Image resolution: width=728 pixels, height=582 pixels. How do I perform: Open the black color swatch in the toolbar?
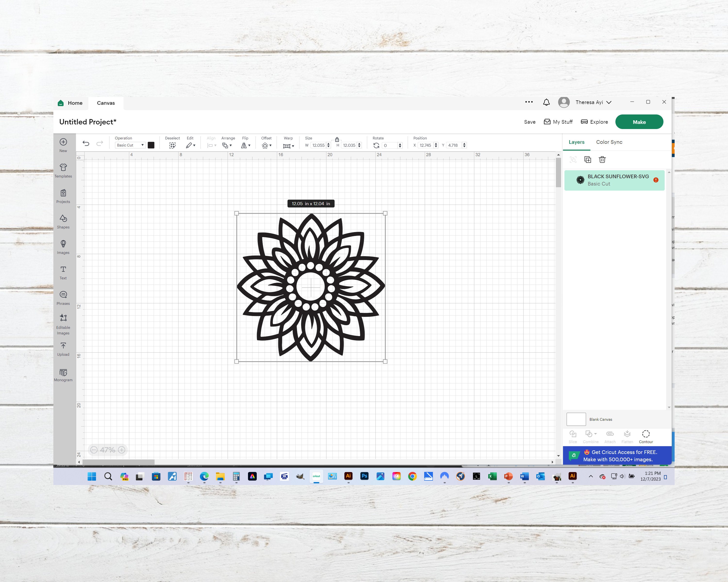click(151, 145)
